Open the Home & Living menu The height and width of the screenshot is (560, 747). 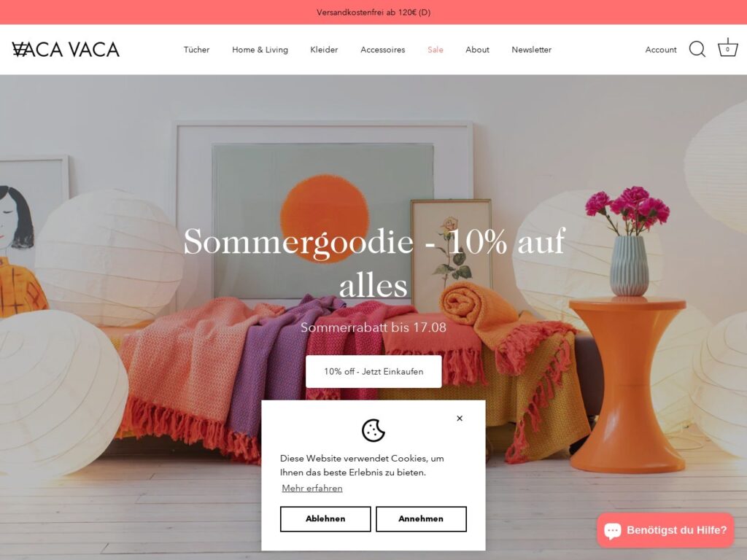pyautogui.click(x=260, y=50)
